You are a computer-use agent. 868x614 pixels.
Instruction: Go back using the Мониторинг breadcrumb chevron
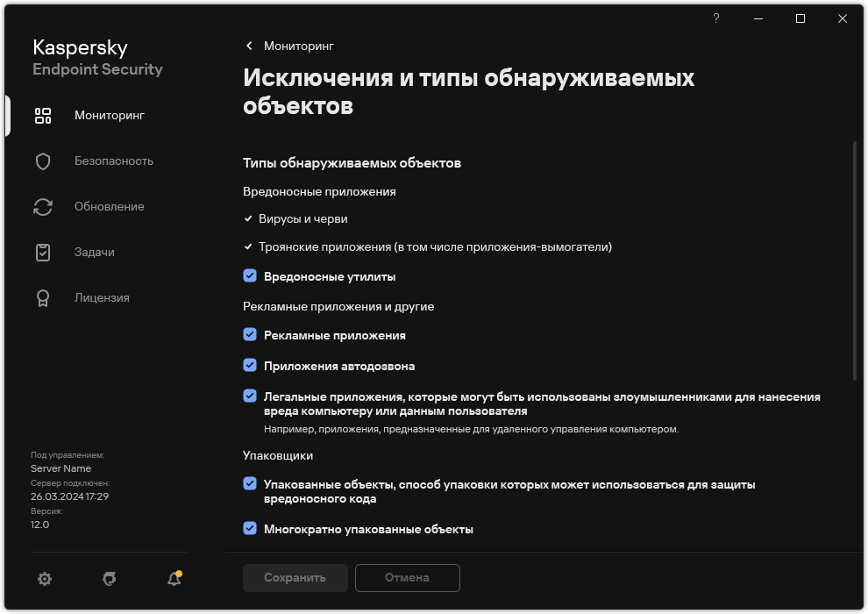tap(248, 46)
